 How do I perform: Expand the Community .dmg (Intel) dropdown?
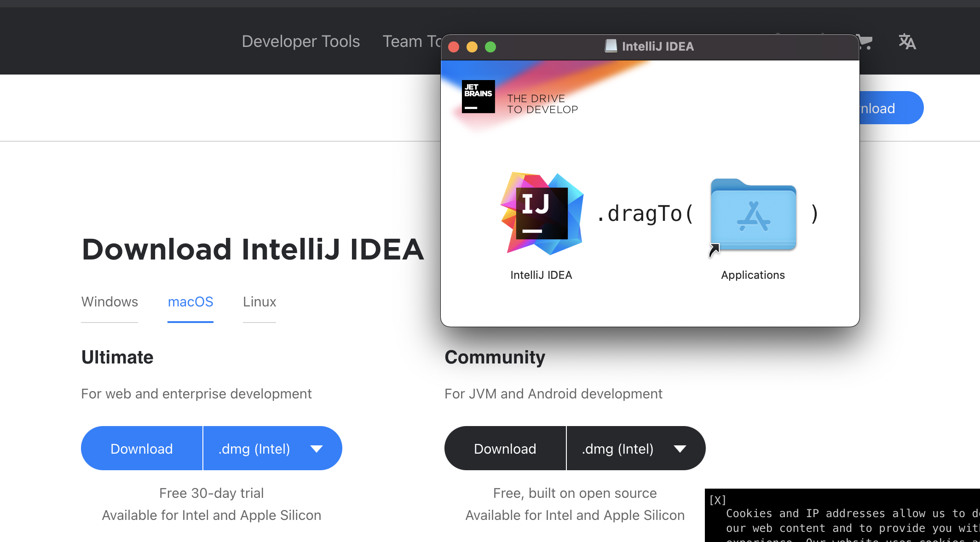click(636, 449)
